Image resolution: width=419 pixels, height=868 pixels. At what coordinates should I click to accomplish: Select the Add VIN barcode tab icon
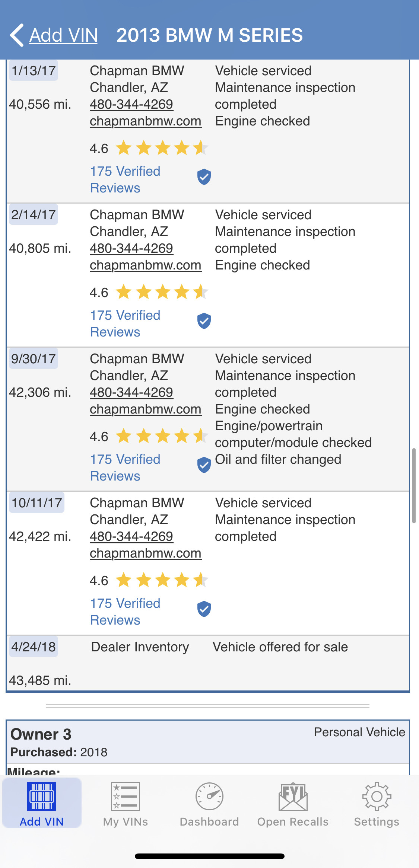[42, 796]
